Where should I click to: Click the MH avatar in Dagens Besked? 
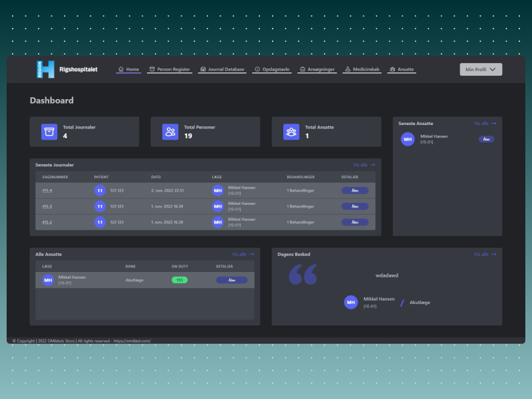click(351, 303)
